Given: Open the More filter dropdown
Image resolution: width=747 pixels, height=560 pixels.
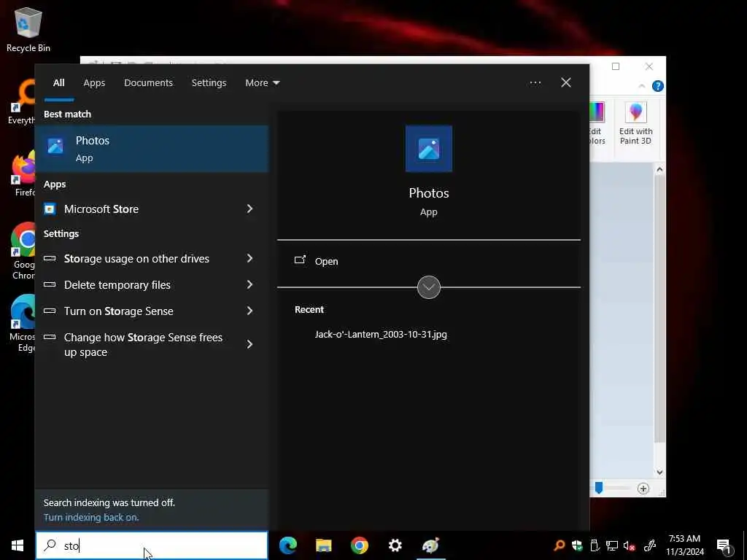Looking at the screenshot, I should click(262, 83).
